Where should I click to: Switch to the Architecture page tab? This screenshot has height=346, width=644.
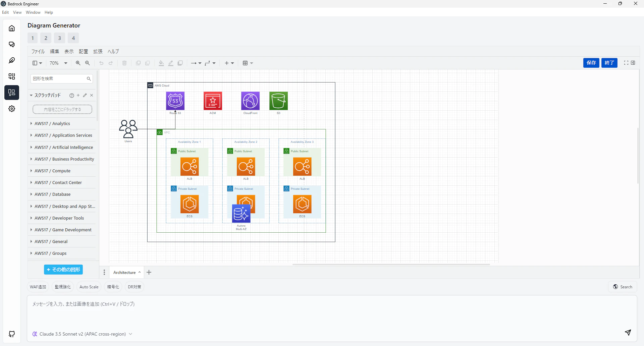pyautogui.click(x=127, y=273)
